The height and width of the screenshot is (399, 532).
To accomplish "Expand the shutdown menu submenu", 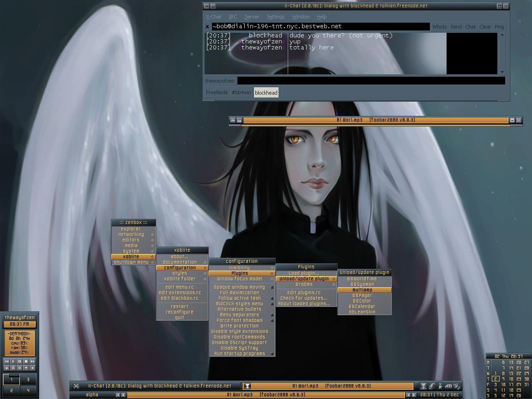I will tap(133, 262).
